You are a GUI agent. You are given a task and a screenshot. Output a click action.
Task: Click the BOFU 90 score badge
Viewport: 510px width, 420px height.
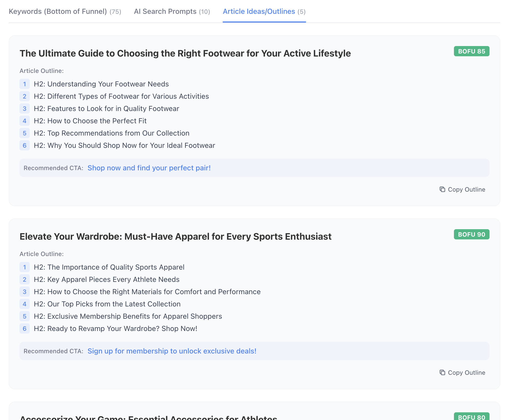471,234
